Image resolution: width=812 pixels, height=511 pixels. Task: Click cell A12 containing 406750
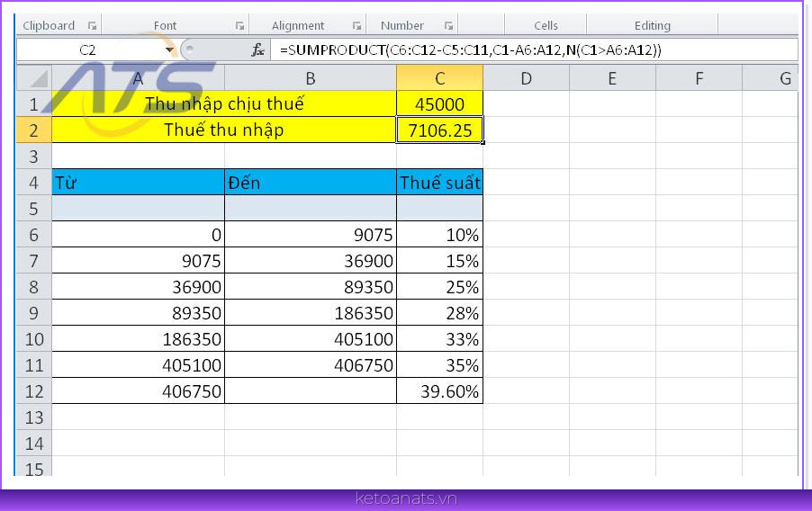tap(139, 390)
